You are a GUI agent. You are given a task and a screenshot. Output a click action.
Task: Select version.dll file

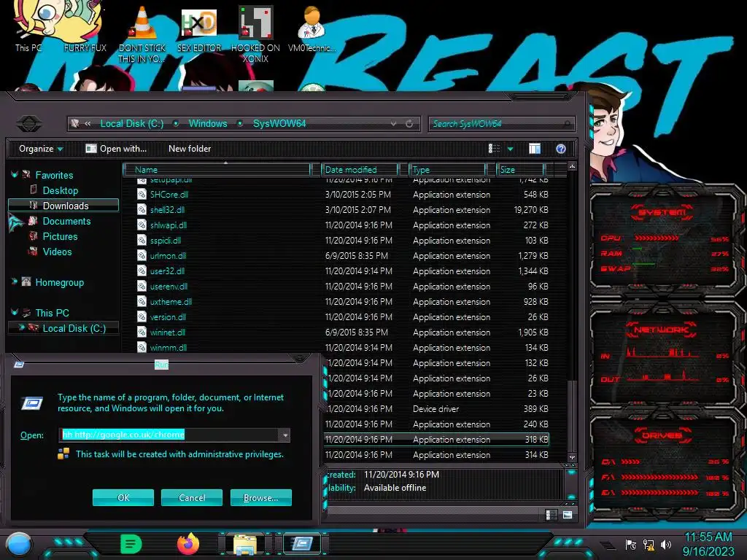pyautogui.click(x=168, y=317)
